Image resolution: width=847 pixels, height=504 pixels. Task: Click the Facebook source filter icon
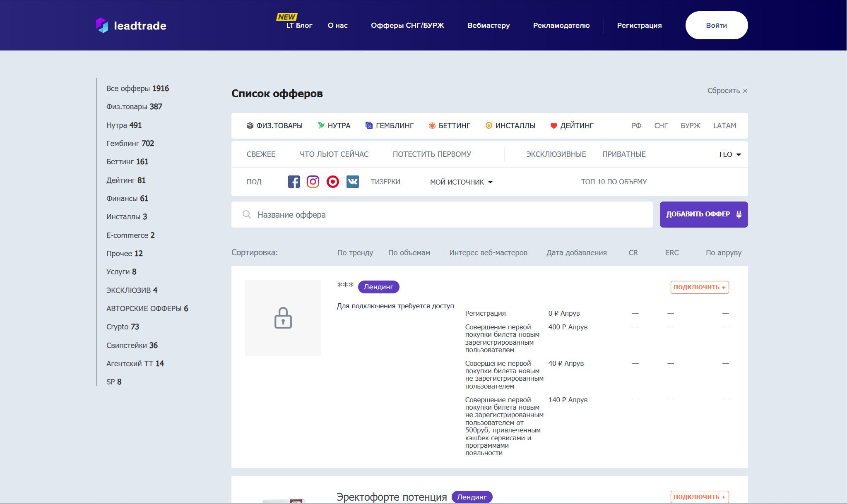[x=294, y=182]
